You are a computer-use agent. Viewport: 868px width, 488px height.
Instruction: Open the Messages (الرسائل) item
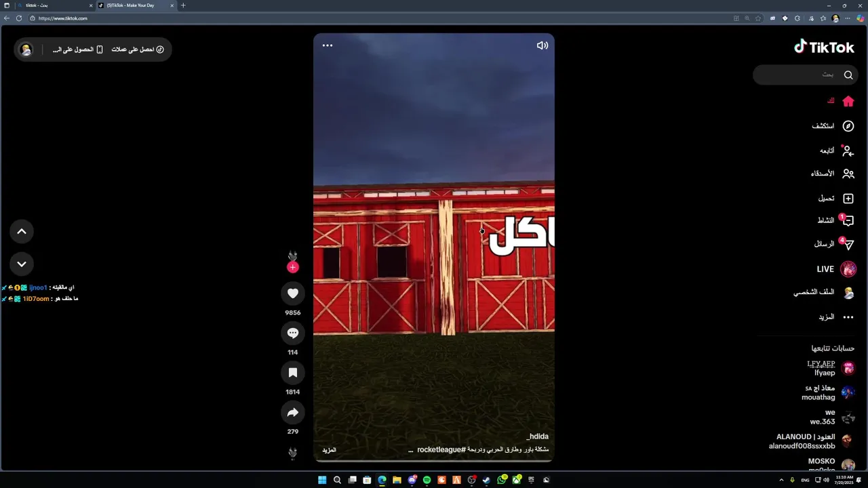coord(833,244)
